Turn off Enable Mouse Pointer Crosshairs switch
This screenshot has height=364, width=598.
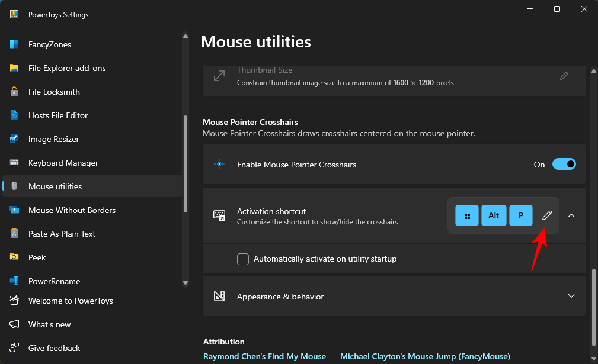point(564,164)
